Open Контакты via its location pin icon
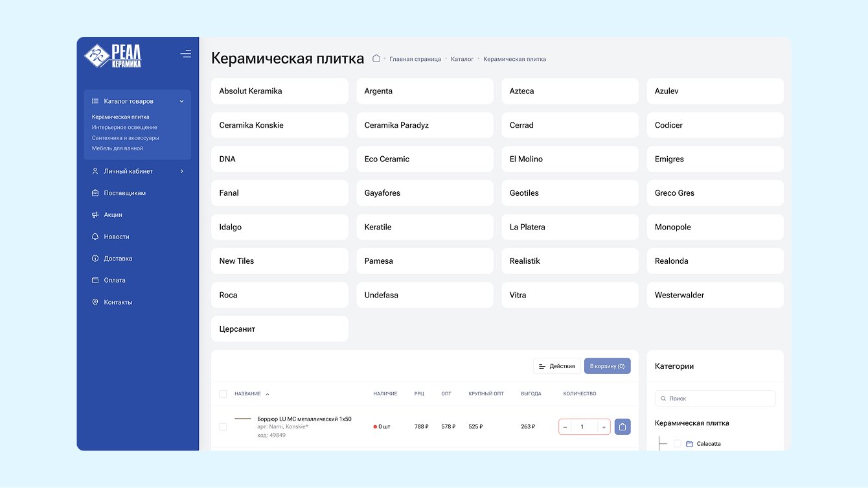Image resolution: width=868 pixels, height=488 pixels. pos(95,302)
